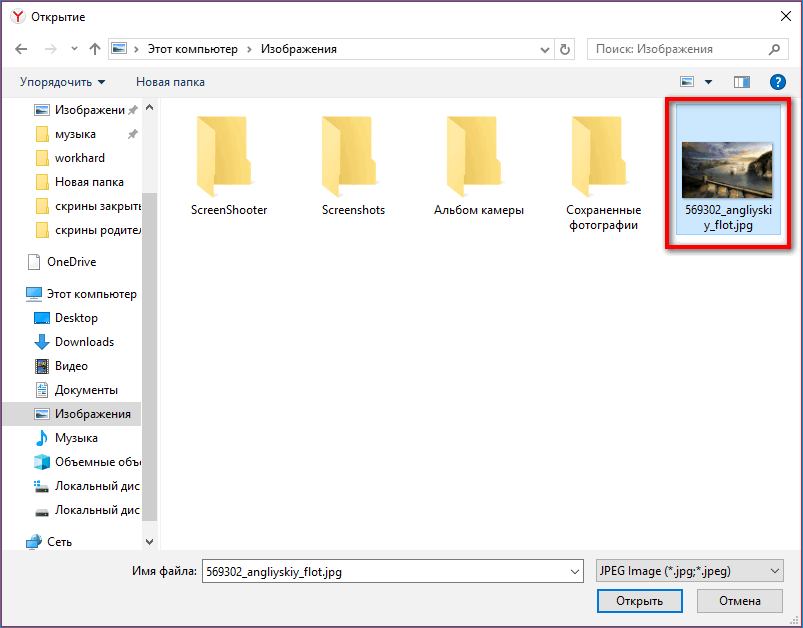This screenshot has width=803, height=628.
Task: Click the preview pane icon
Action: 742,82
